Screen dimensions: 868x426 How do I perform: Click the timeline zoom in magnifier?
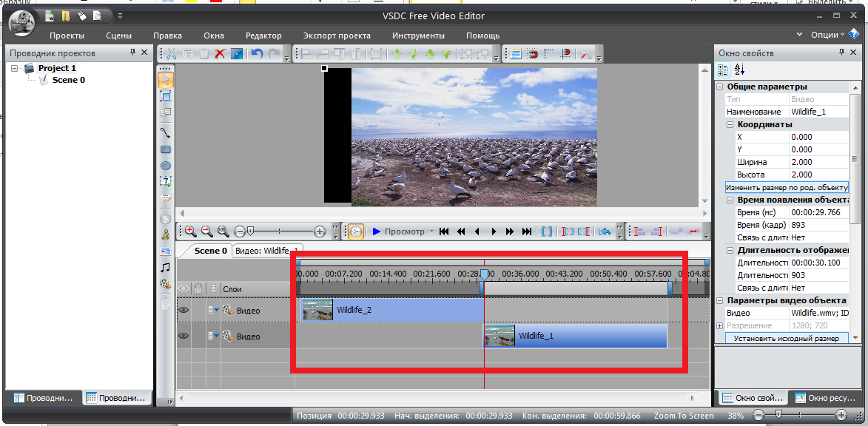tap(190, 231)
